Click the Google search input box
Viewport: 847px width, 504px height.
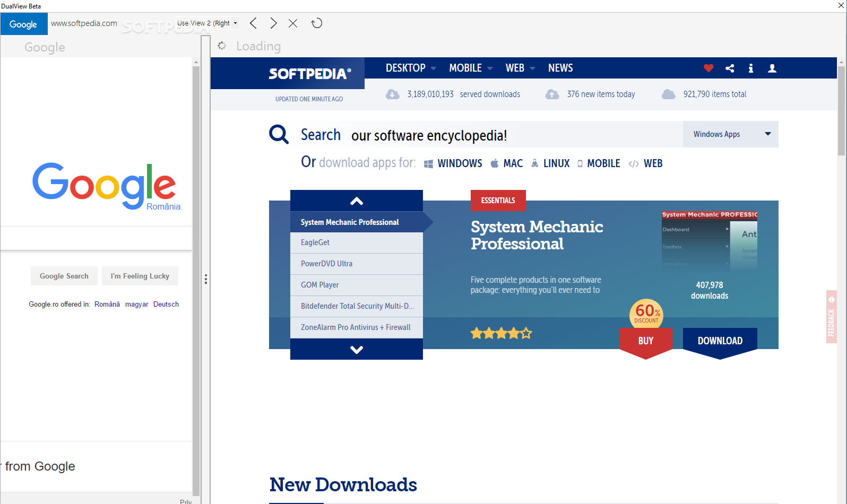96,238
